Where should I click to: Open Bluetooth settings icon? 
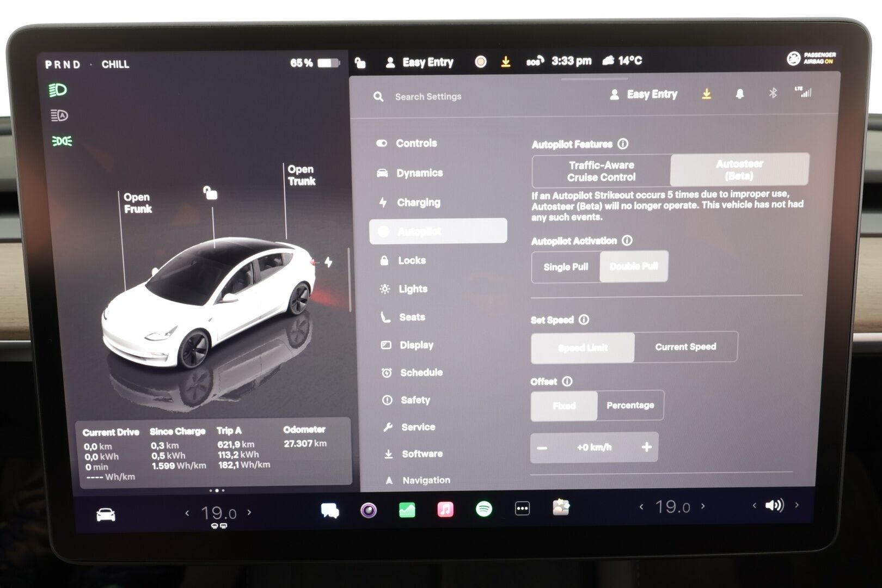coord(772,93)
